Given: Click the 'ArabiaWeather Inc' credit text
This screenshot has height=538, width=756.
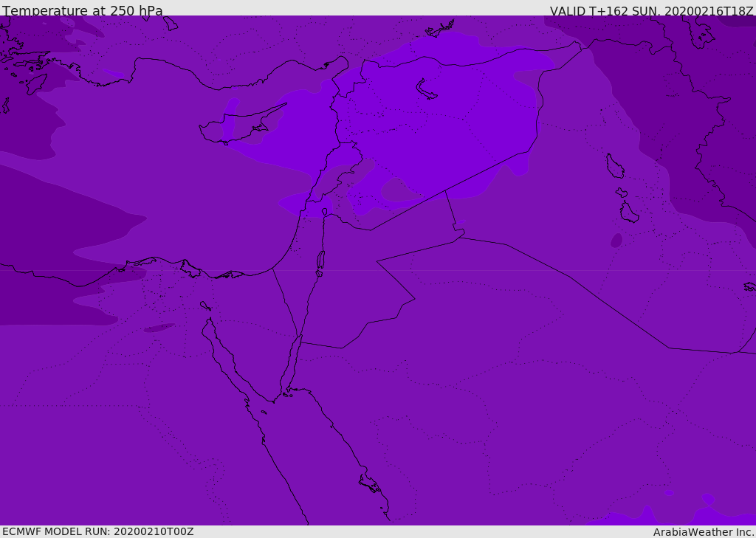Looking at the screenshot, I should tap(703, 532).
